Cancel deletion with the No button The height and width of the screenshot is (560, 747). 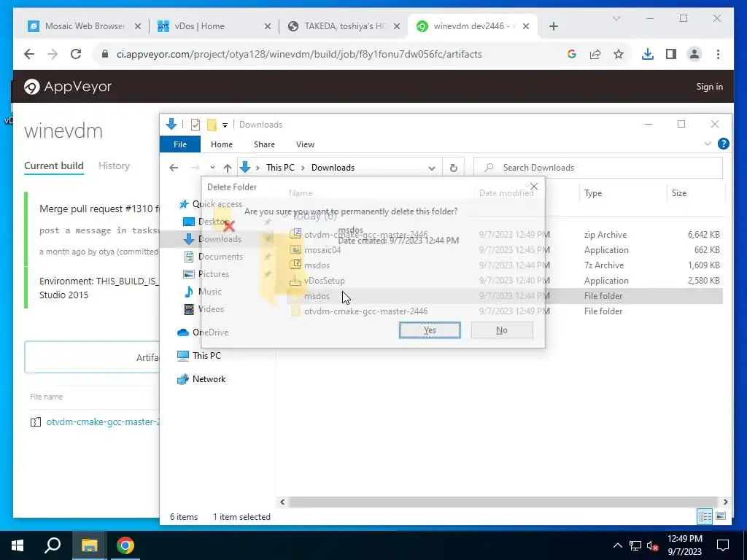(x=502, y=330)
